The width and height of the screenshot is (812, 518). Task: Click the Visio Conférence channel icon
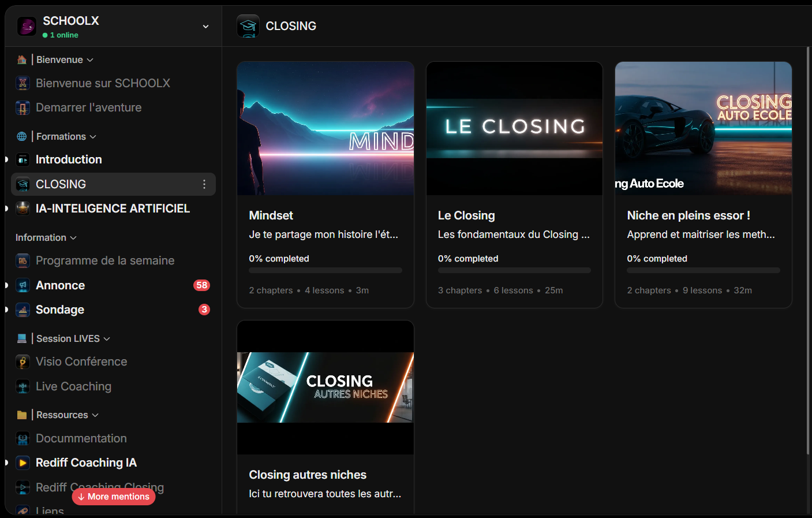23,362
